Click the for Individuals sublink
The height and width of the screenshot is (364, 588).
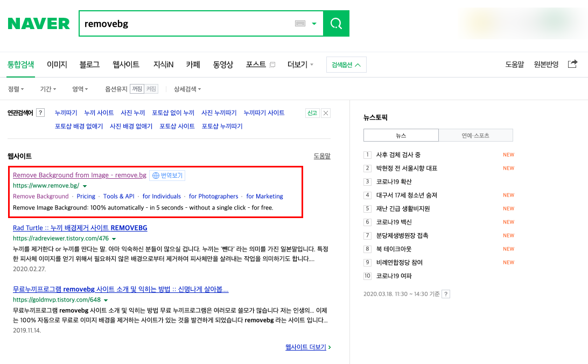tap(162, 196)
